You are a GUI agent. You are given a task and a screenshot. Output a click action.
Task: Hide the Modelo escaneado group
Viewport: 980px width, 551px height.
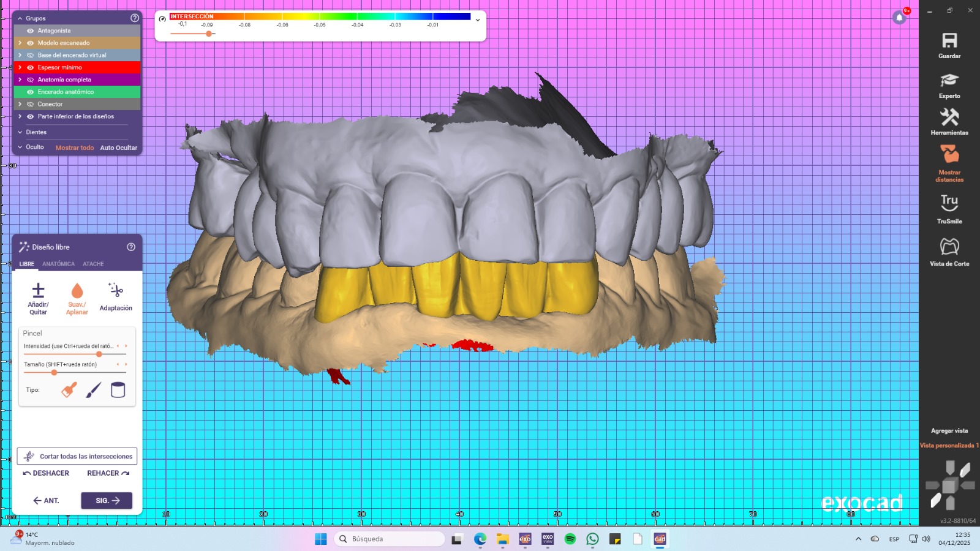pyautogui.click(x=30, y=43)
